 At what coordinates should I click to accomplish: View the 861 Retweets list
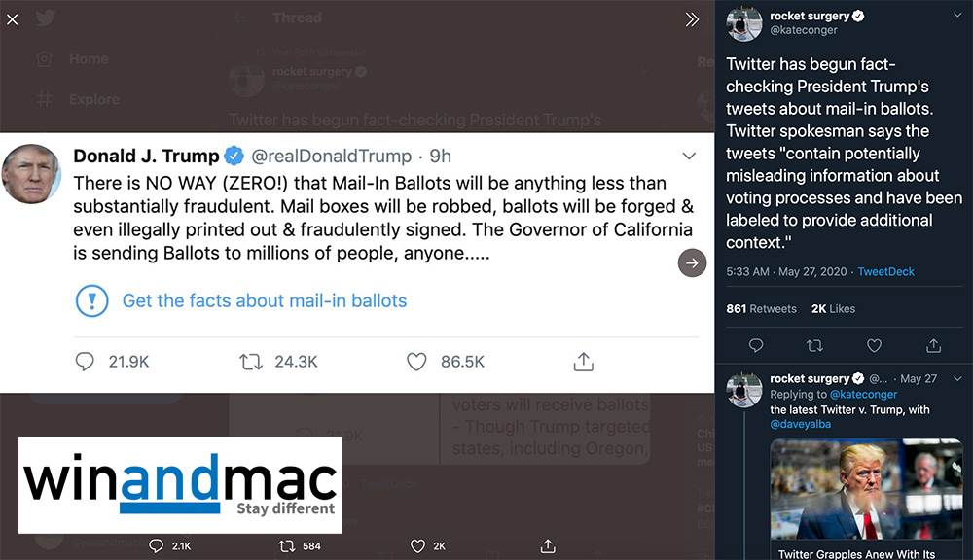click(x=761, y=309)
